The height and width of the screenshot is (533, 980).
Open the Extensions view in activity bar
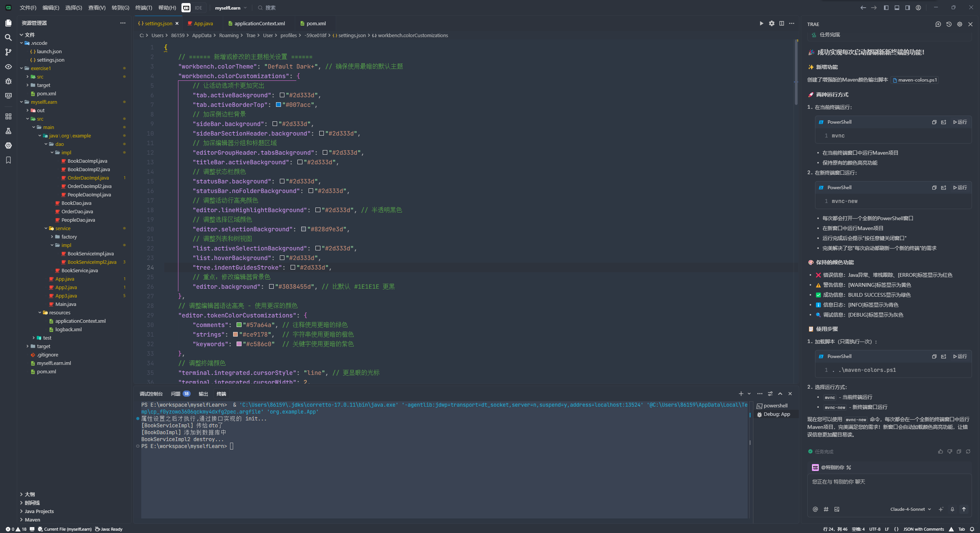click(8, 116)
